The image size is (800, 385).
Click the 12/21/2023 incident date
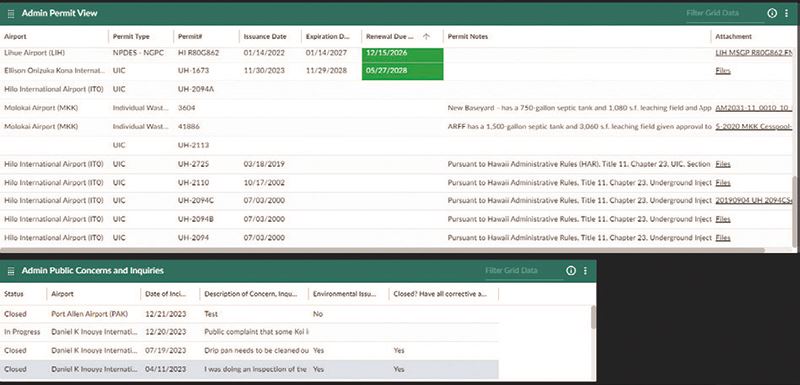pyautogui.click(x=165, y=314)
